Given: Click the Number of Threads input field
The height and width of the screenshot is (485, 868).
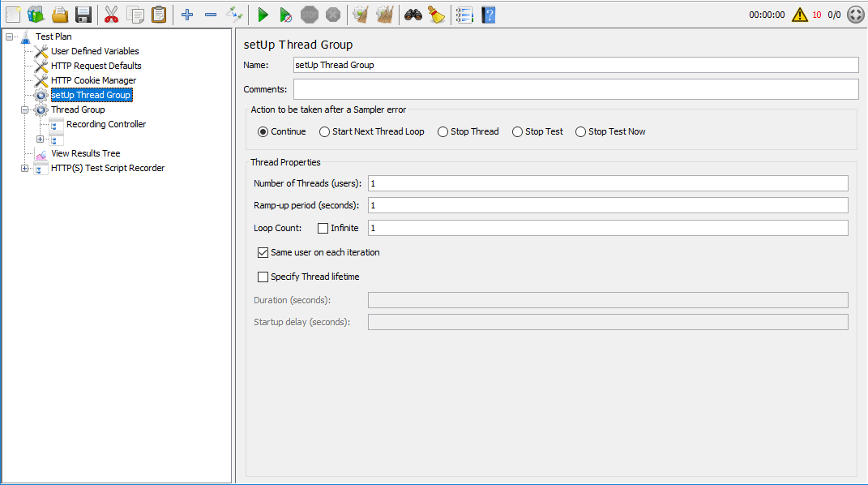Looking at the screenshot, I should (608, 183).
